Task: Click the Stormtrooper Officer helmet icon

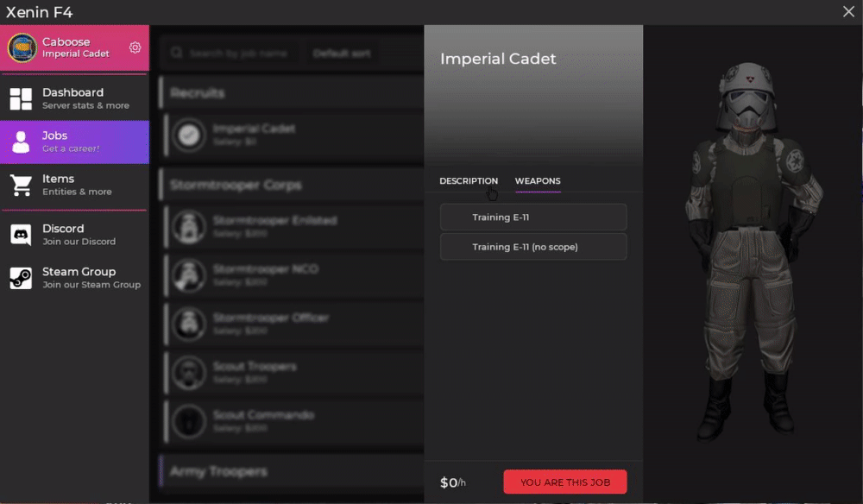Action: (189, 324)
